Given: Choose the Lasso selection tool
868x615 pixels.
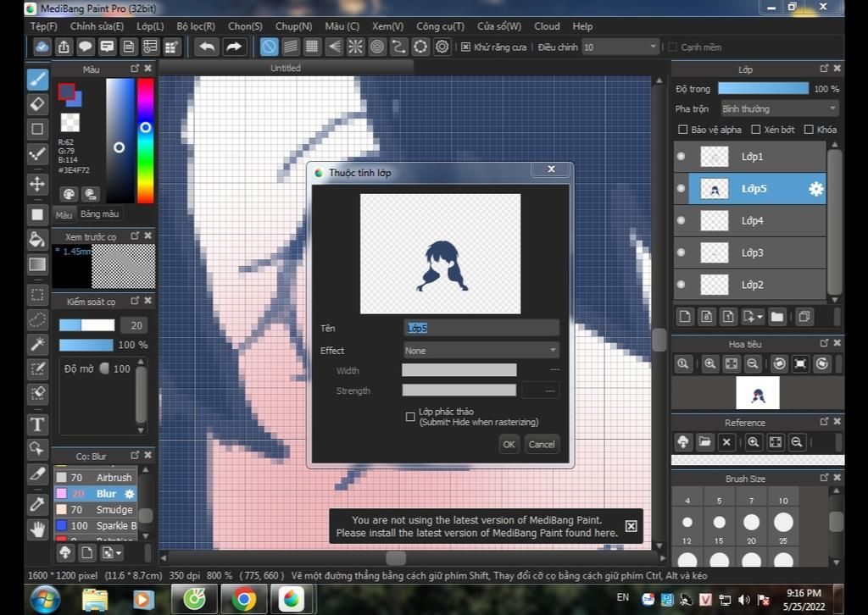Looking at the screenshot, I should coord(37,319).
